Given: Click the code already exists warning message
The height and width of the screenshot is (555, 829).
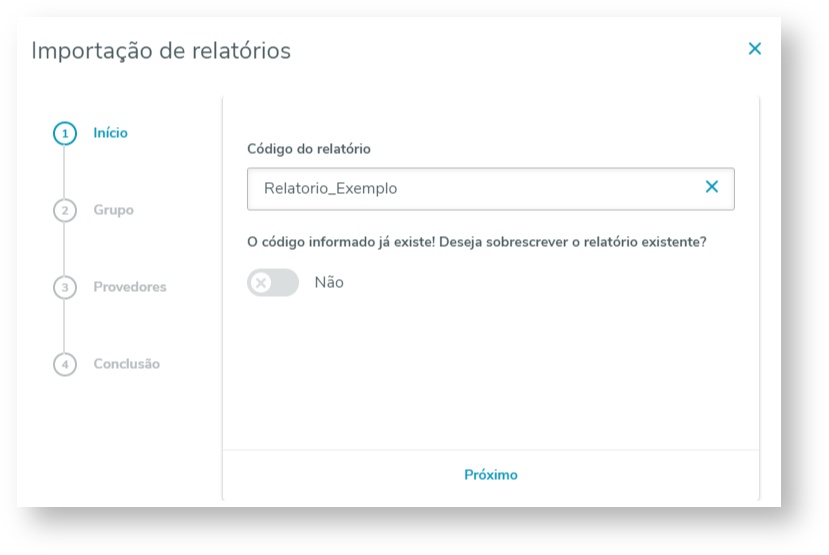Looking at the screenshot, I should click(x=477, y=241).
